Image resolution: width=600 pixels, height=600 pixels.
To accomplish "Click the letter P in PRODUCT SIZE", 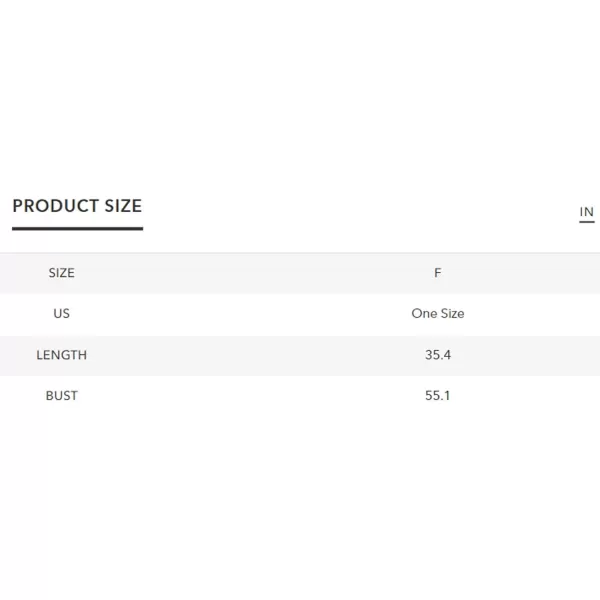I will (x=18, y=205).
